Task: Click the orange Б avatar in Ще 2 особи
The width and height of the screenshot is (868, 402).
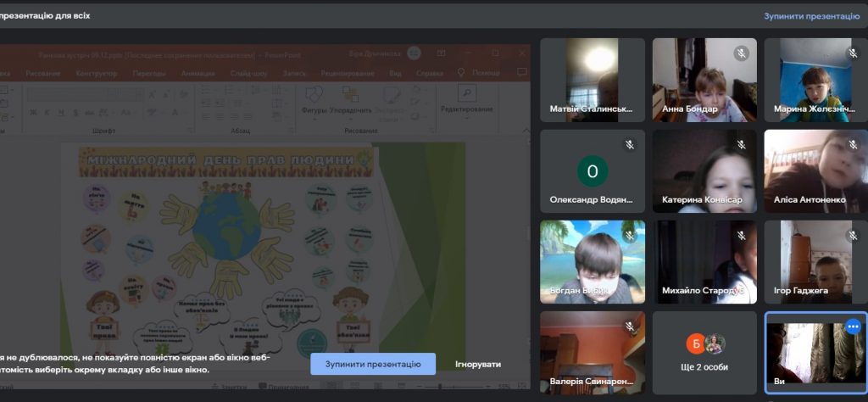Action: [x=696, y=343]
